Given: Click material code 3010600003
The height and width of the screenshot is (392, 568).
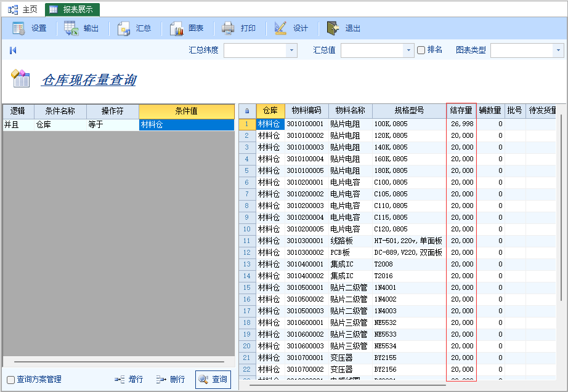Looking at the screenshot, I should [x=306, y=346].
